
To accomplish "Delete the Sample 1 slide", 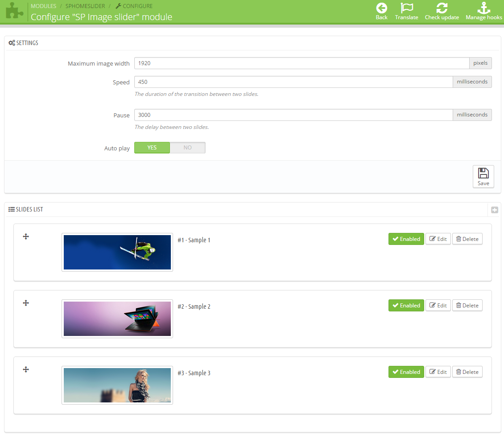I will click(x=467, y=239).
